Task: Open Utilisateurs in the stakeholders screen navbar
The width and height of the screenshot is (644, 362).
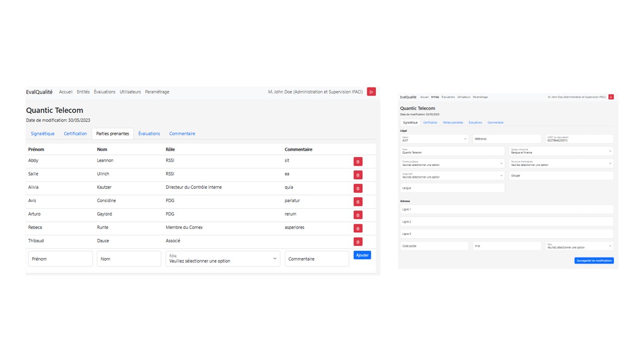Action: click(x=130, y=92)
